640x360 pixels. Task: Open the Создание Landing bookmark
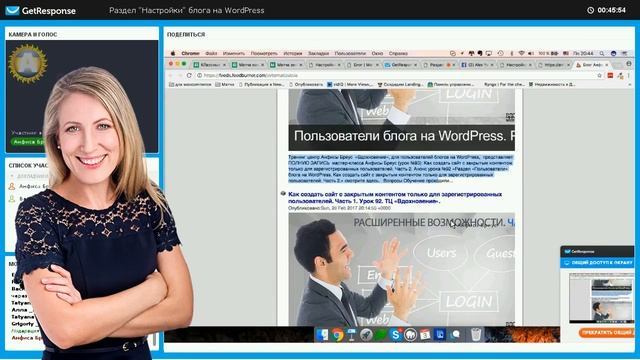click(400, 84)
